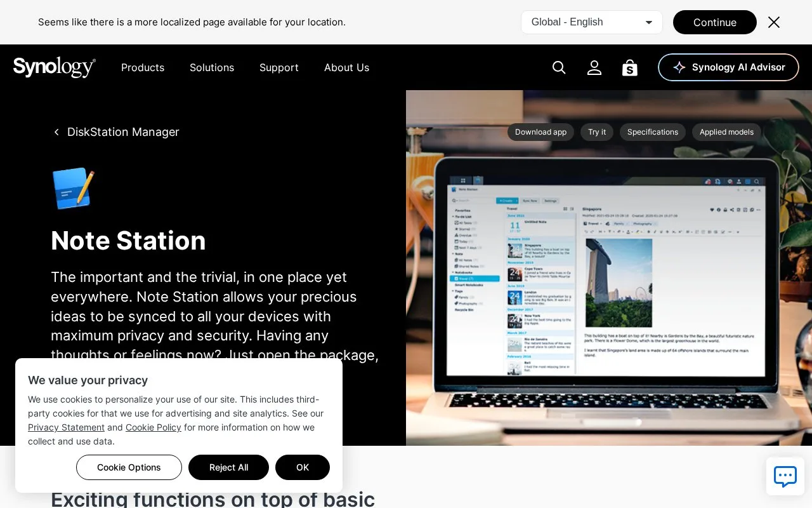The width and height of the screenshot is (812, 508).
Task: Open the site search icon
Action: click(559, 67)
